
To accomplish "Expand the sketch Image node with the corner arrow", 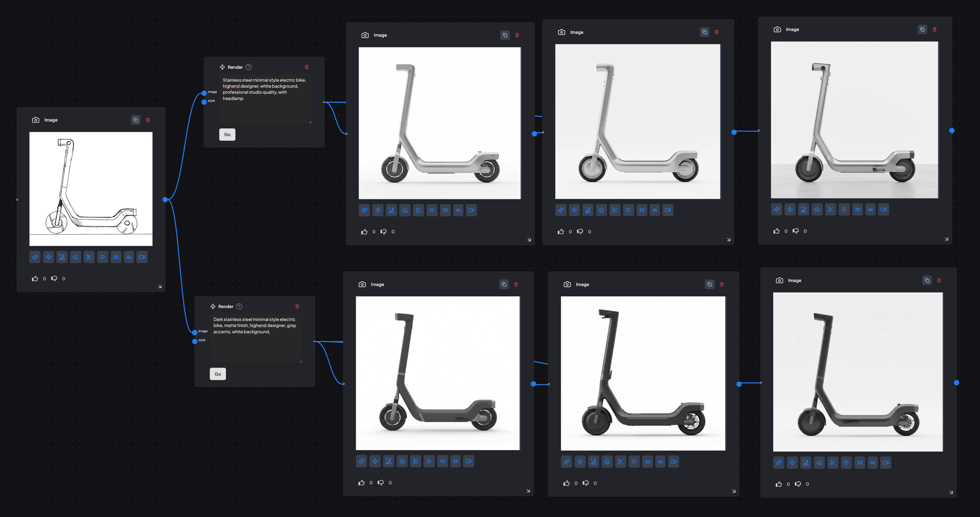I will click(160, 286).
